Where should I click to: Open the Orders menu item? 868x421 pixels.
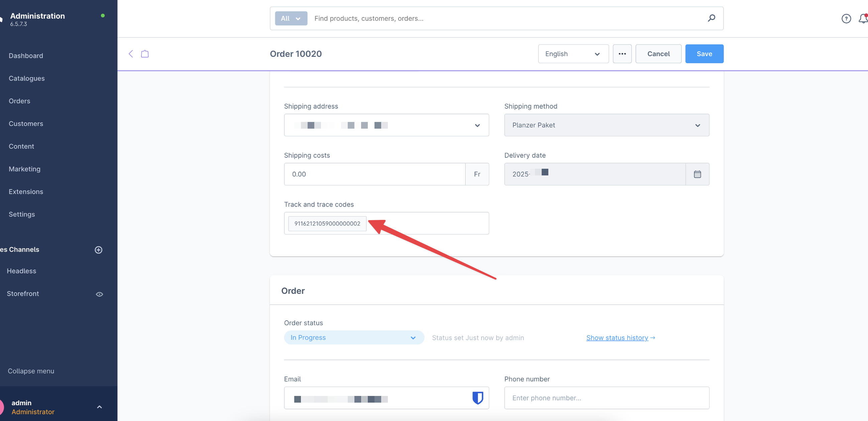(x=19, y=101)
